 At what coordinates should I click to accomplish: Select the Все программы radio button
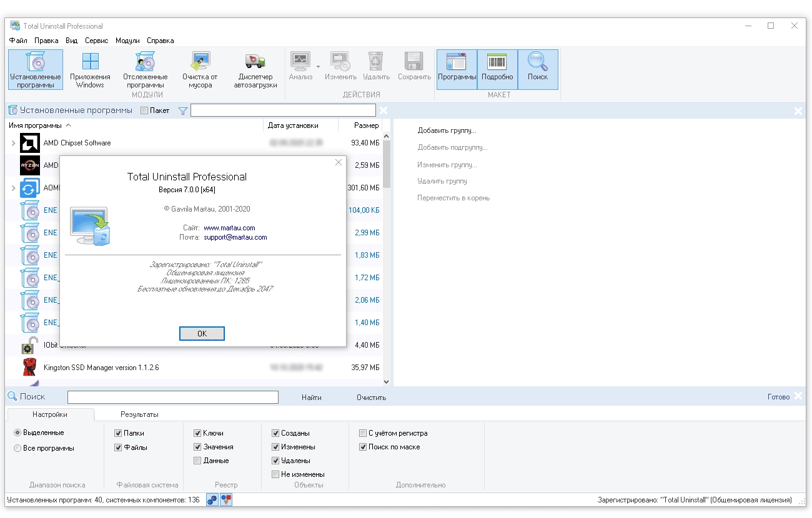pyautogui.click(x=17, y=448)
